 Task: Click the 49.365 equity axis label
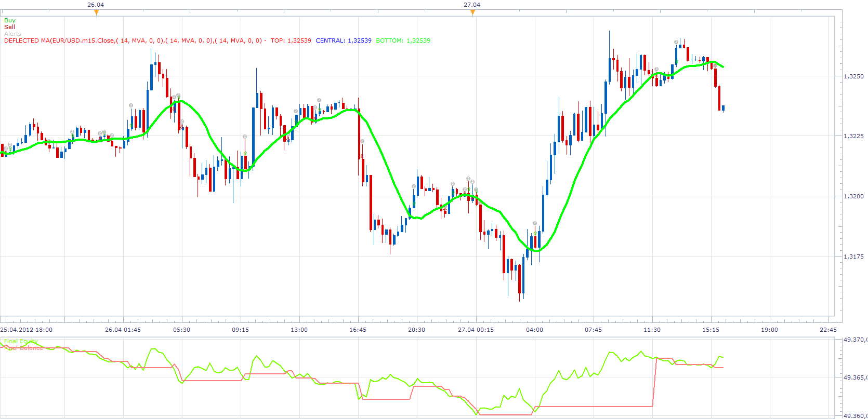click(855, 377)
